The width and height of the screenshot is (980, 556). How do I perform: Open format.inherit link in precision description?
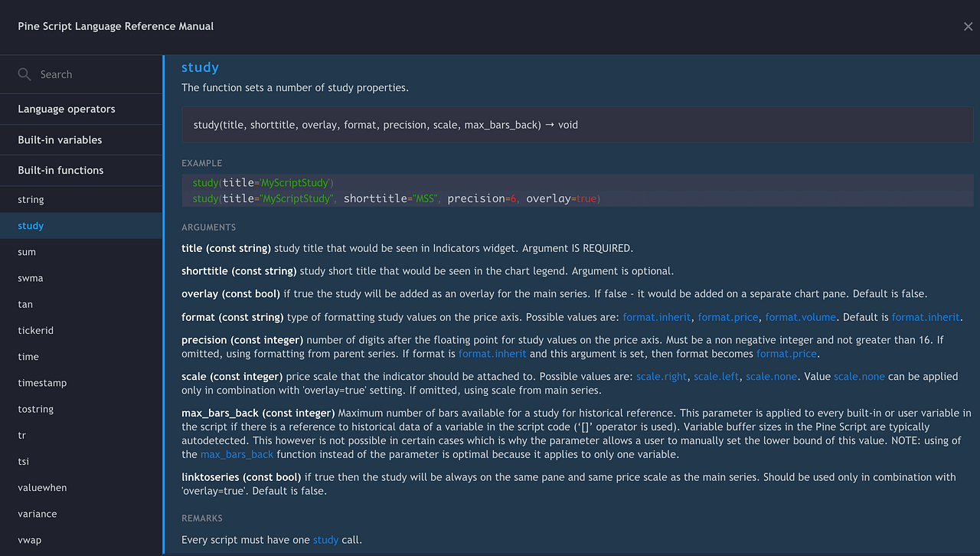click(x=492, y=354)
